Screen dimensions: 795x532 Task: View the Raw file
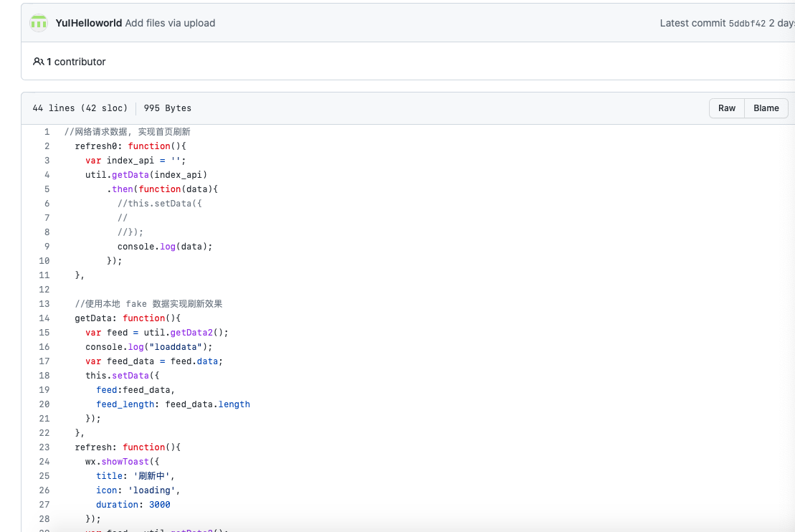coord(727,108)
